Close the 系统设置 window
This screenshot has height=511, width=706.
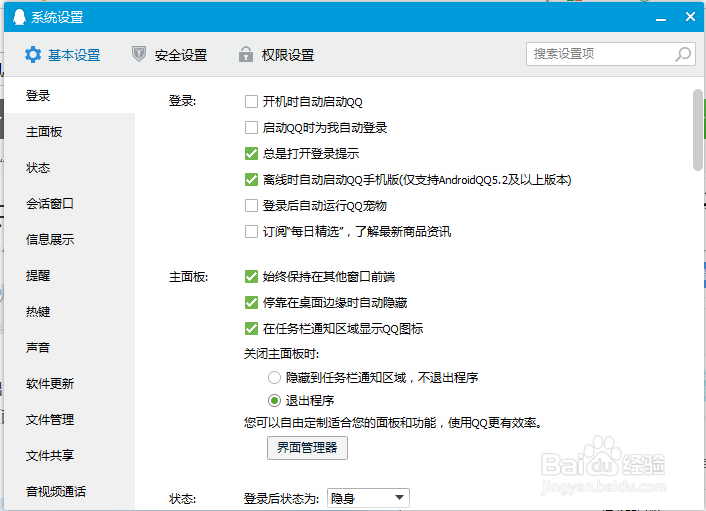[x=690, y=17]
